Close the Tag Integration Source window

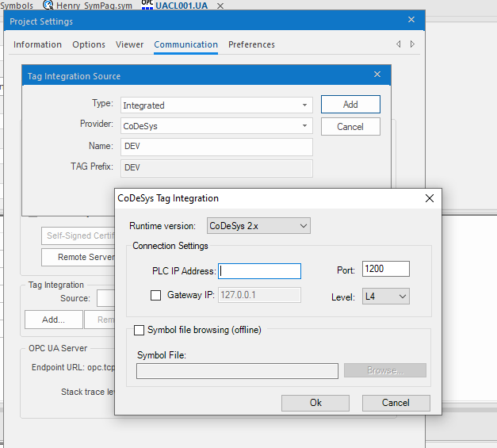pos(377,75)
